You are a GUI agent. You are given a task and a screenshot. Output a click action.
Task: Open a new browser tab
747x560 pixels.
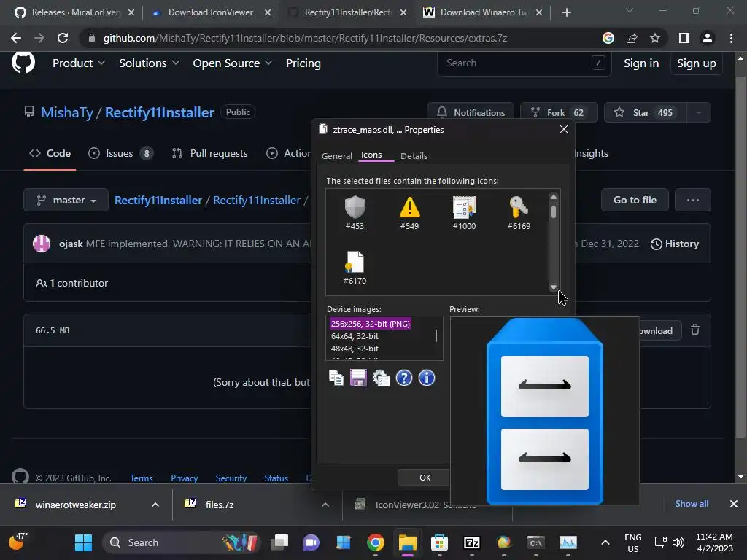click(566, 12)
